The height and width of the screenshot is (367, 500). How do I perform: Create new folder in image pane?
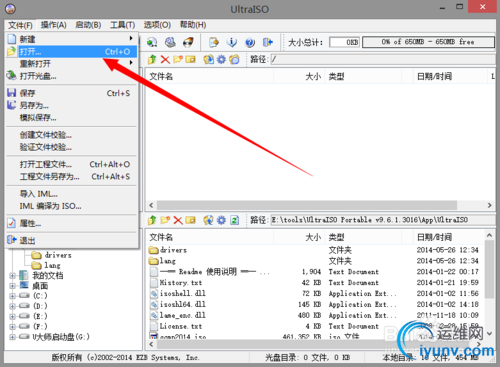(x=178, y=60)
